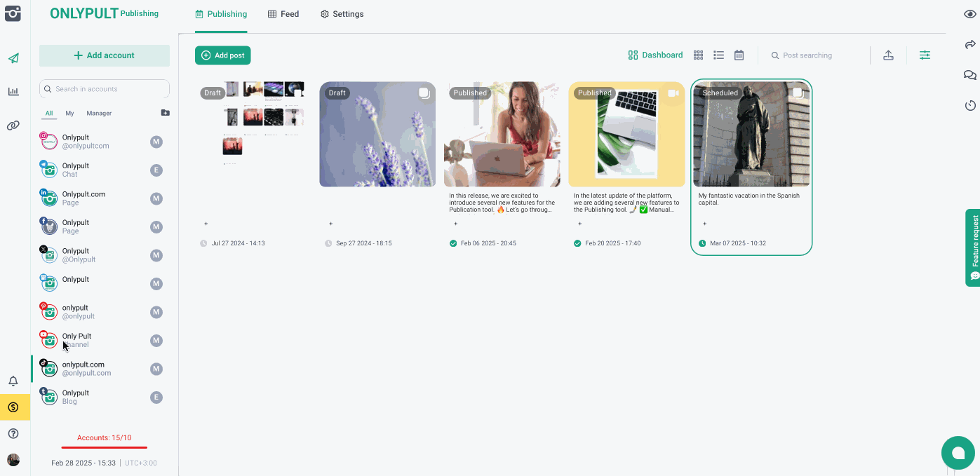Open the analytics bar chart icon
The image size is (980, 476).
13,91
